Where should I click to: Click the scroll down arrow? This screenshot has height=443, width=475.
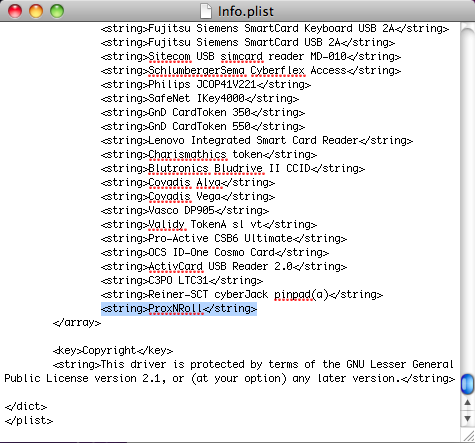(467, 418)
